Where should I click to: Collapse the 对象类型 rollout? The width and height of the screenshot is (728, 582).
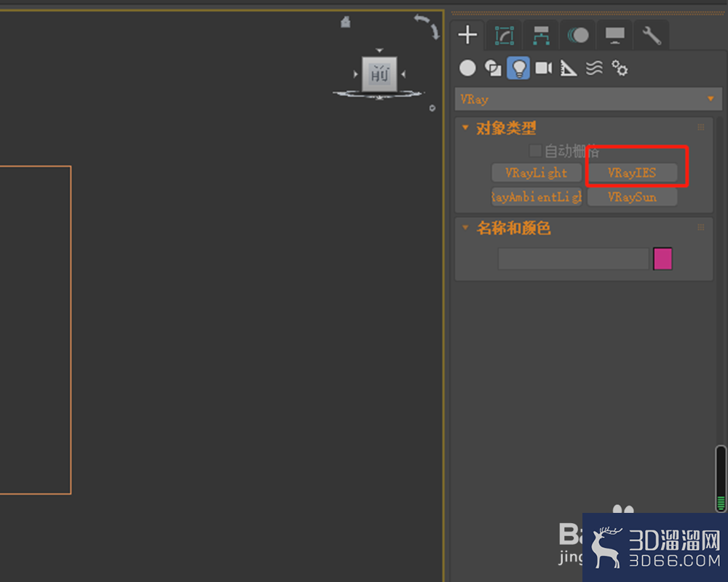tap(465, 127)
